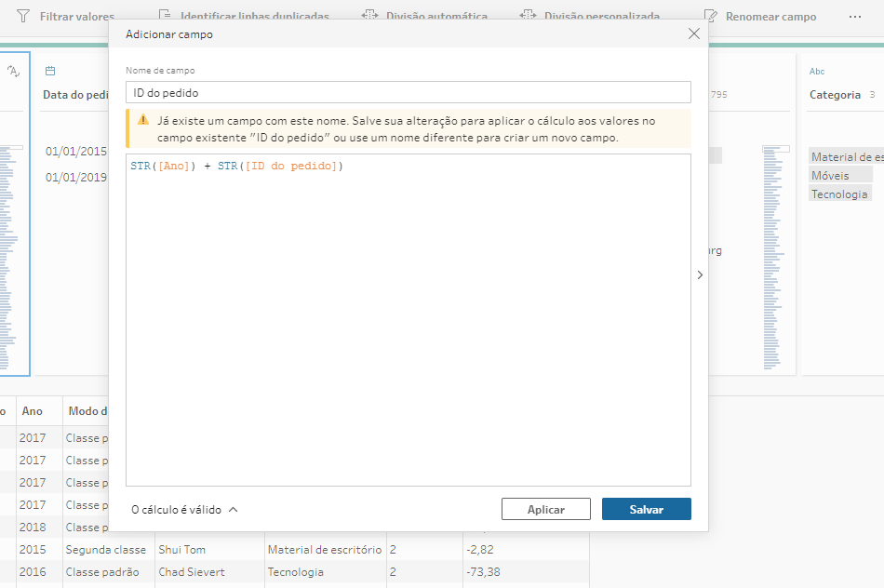Close the Adicionar campo dialog
Image resolution: width=884 pixels, height=588 pixels.
point(693,33)
